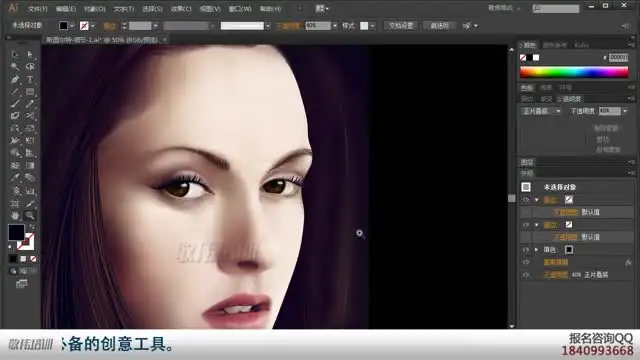Select the Pencil tool

pos(30,104)
